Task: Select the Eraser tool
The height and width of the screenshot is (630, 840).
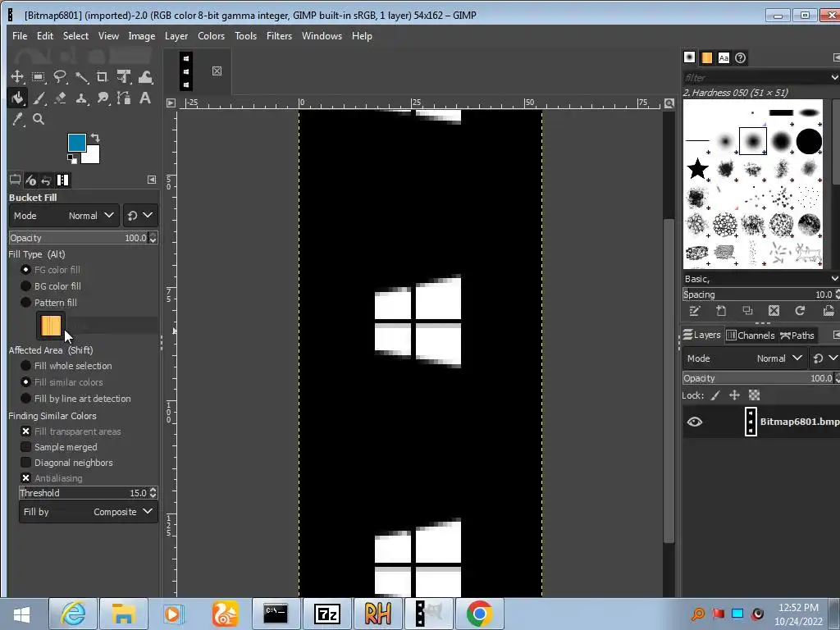Action: [x=59, y=98]
